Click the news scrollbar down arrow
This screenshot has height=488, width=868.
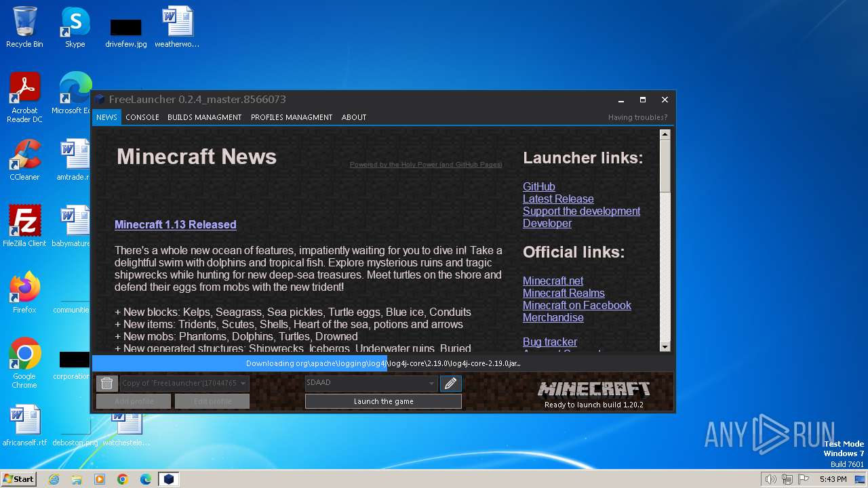pos(665,346)
